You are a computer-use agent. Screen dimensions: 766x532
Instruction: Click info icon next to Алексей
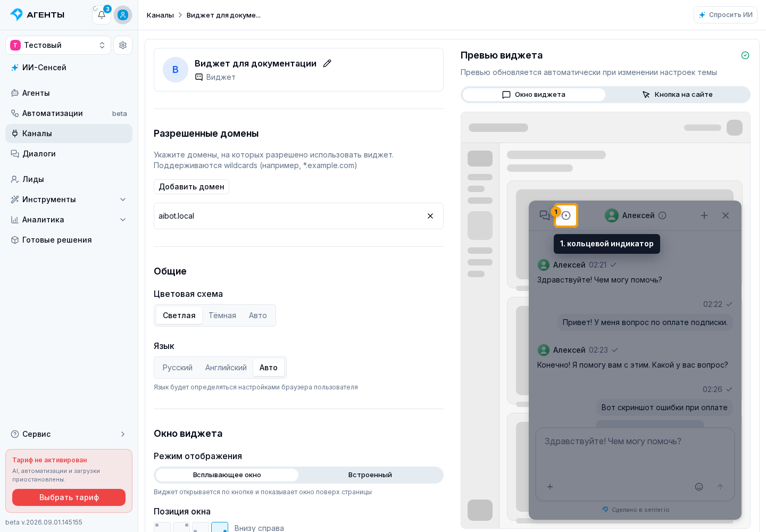[662, 215]
